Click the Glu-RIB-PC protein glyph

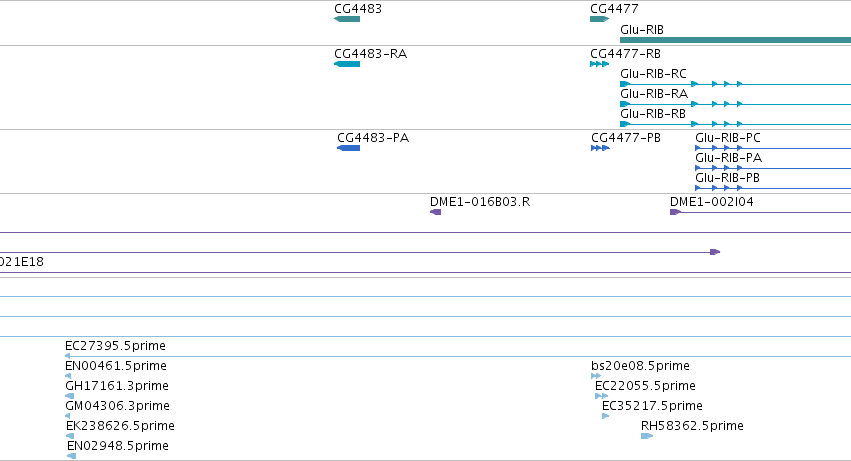(773, 148)
